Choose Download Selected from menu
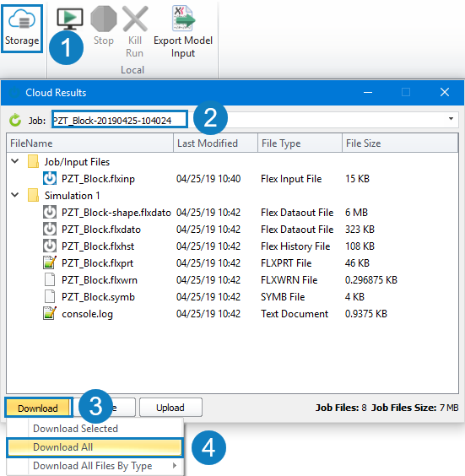The image size is (465, 476). (x=95, y=429)
